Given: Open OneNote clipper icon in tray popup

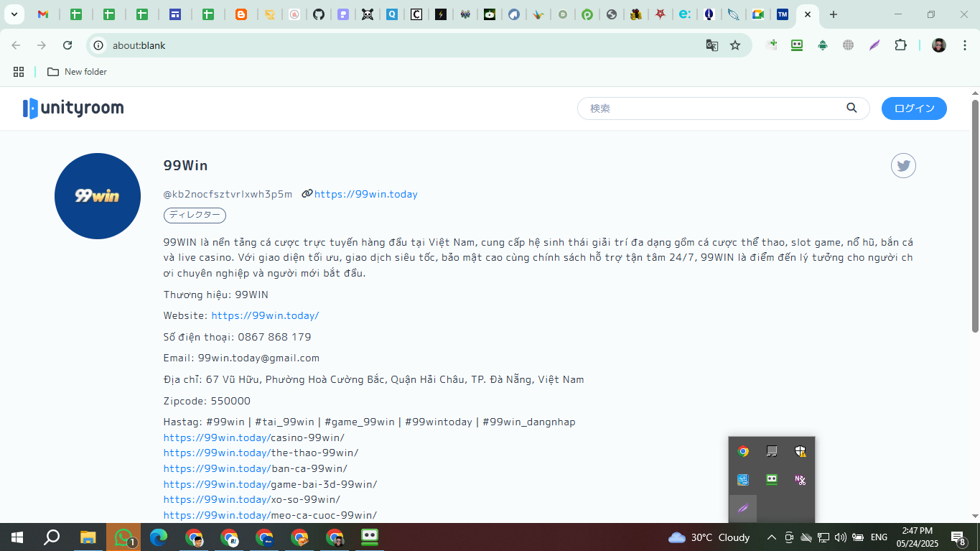Looking at the screenshot, I should pyautogui.click(x=801, y=480).
